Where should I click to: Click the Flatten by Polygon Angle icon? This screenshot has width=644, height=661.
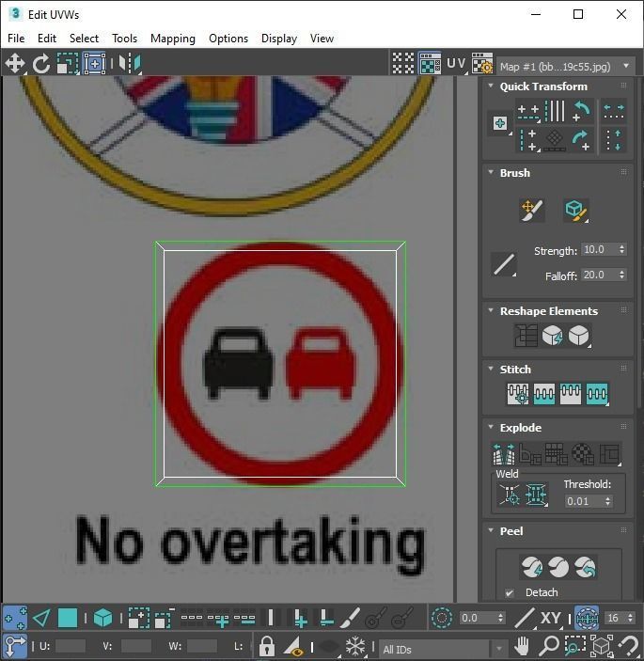[x=530, y=454]
